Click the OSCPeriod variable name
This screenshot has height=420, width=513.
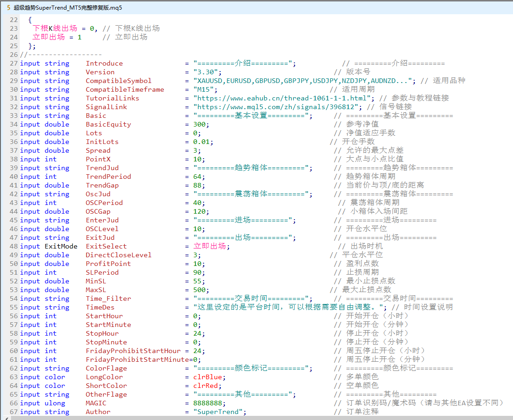[104, 203]
